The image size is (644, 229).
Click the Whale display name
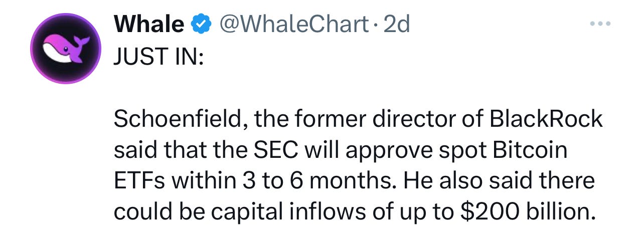149,24
